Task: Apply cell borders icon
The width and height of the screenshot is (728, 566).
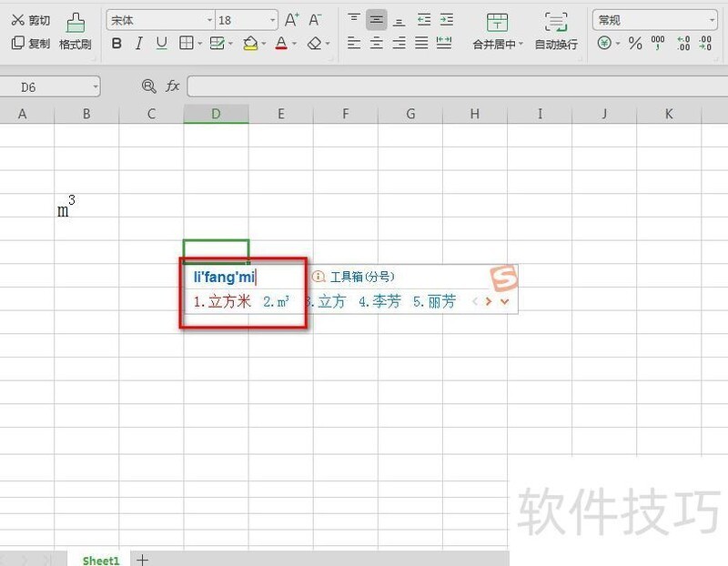Action: point(187,43)
